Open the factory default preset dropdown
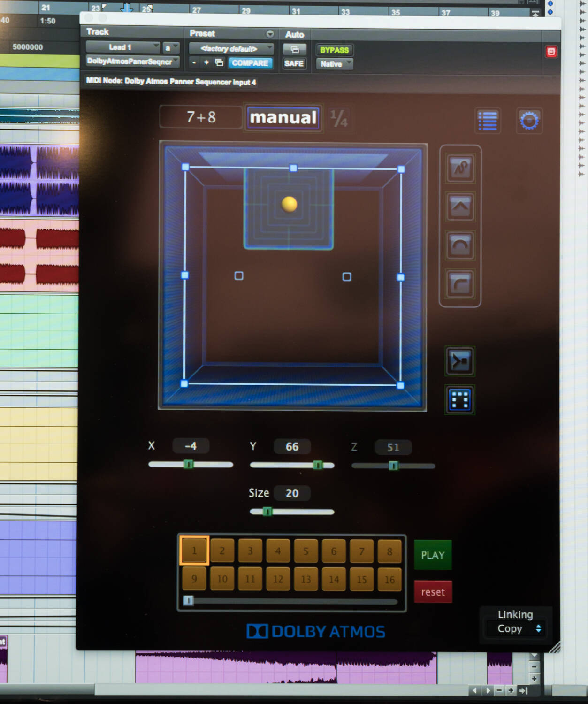The image size is (588, 704). pos(231,49)
